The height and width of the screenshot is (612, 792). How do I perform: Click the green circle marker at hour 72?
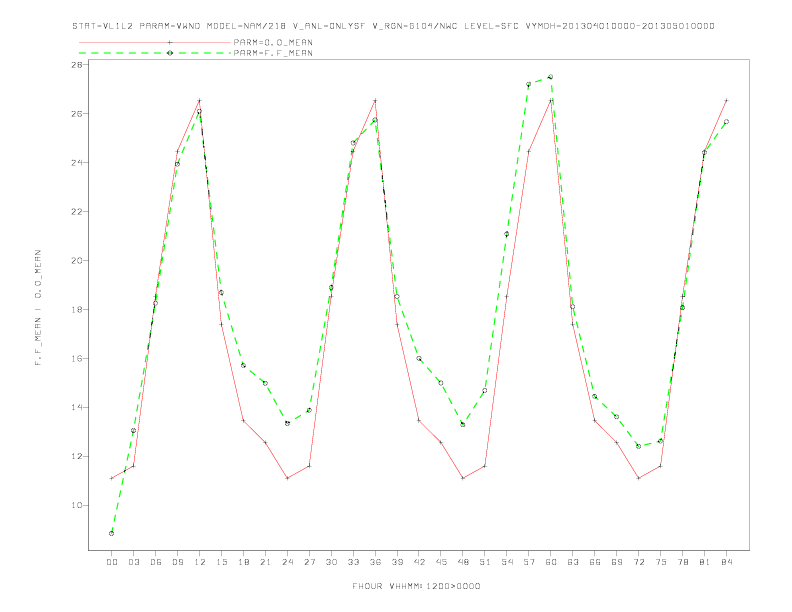[x=638, y=446]
